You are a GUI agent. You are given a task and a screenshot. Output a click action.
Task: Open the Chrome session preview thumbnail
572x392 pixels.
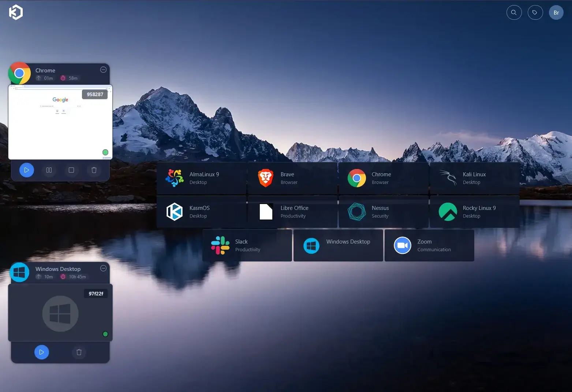click(60, 122)
